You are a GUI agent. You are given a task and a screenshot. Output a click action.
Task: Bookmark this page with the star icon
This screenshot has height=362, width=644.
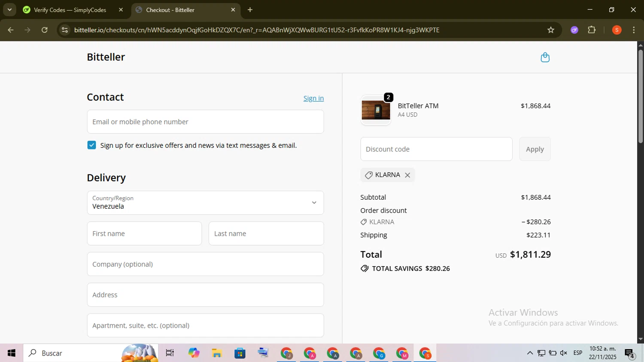pos(551,30)
